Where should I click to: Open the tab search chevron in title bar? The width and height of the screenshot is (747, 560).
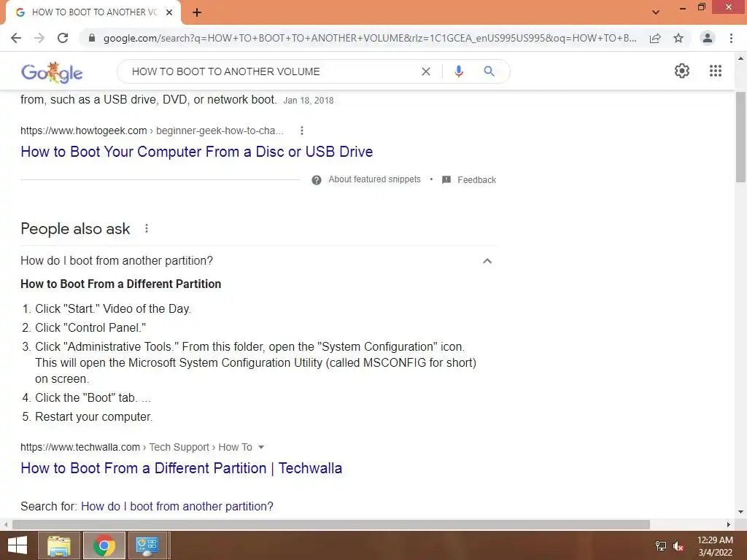(x=656, y=12)
